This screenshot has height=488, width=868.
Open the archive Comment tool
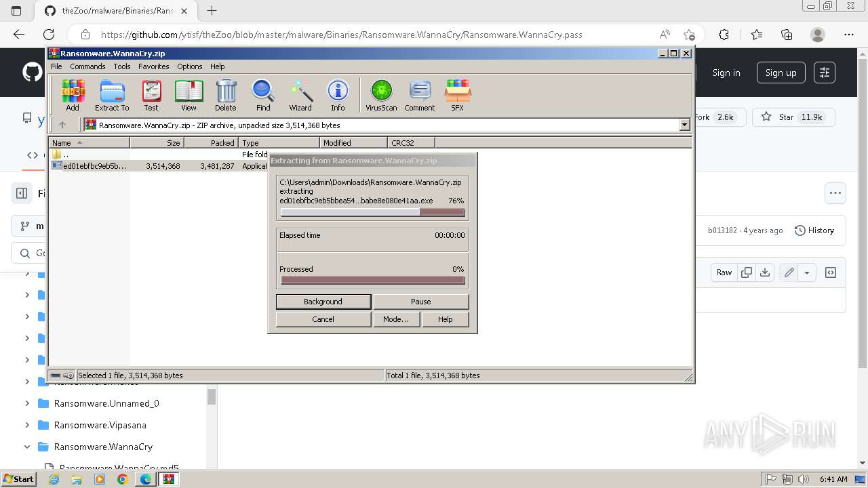click(x=420, y=95)
